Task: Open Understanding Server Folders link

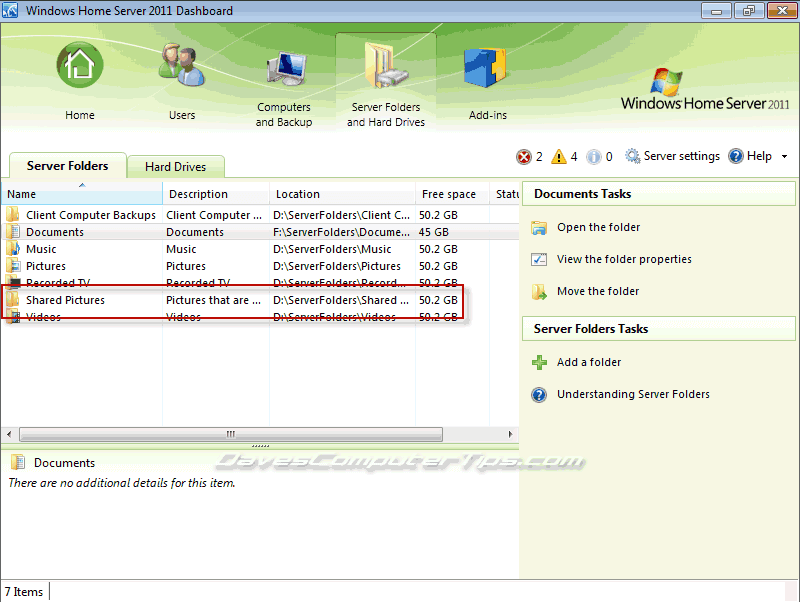Action: [633, 394]
